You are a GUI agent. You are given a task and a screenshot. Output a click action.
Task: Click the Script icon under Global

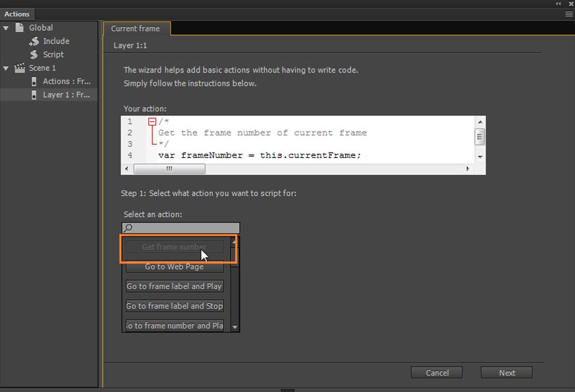[34, 54]
